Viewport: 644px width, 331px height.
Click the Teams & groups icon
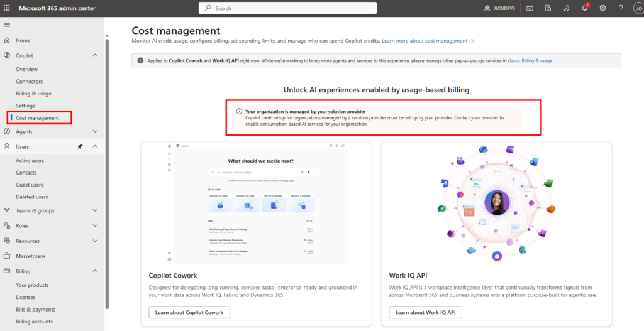pos(6,210)
